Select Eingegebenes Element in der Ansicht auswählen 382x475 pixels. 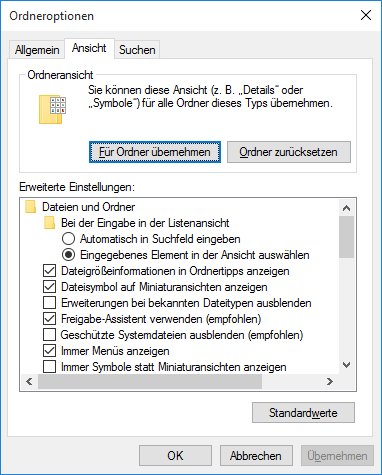click(x=68, y=255)
